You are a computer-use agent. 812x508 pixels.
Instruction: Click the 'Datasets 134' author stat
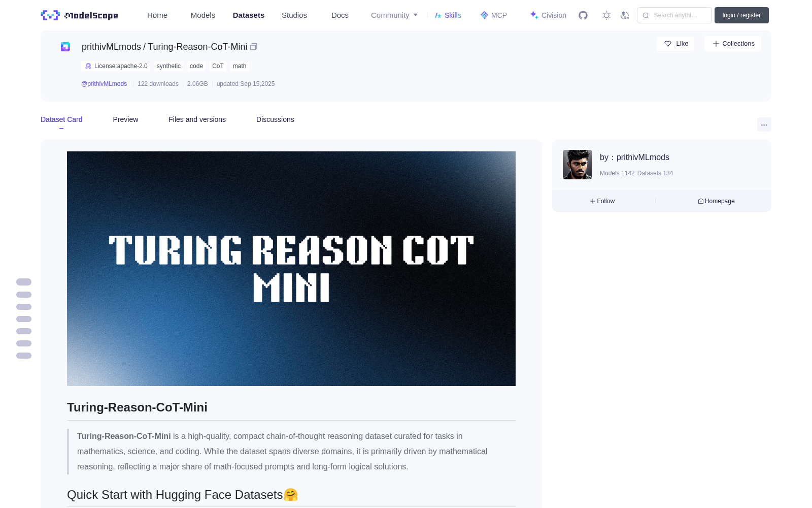pos(655,173)
